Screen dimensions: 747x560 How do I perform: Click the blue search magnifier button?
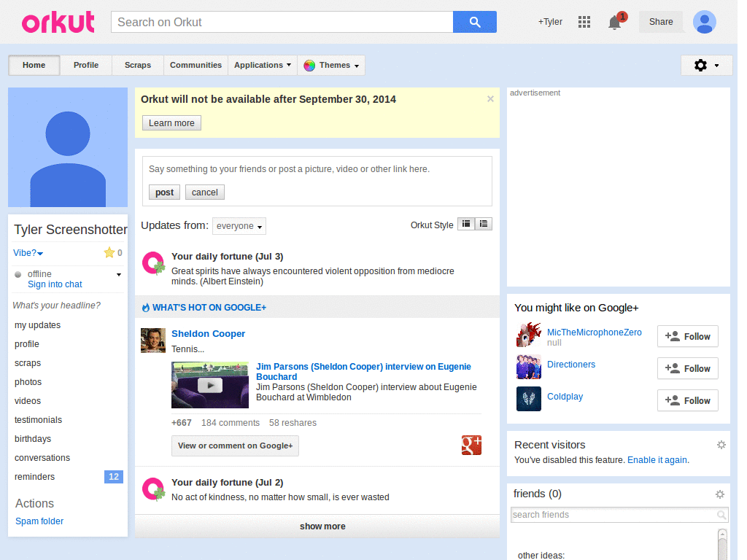474,22
